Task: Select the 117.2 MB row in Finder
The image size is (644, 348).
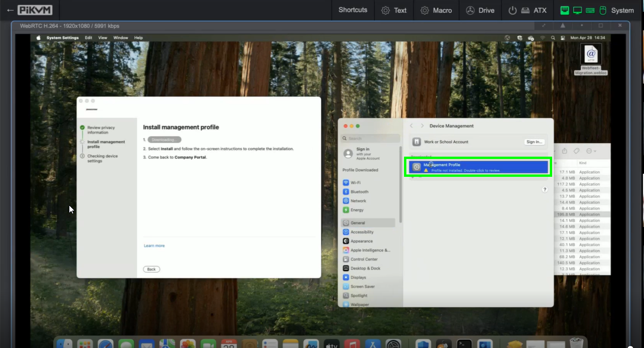Action: coord(582,184)
